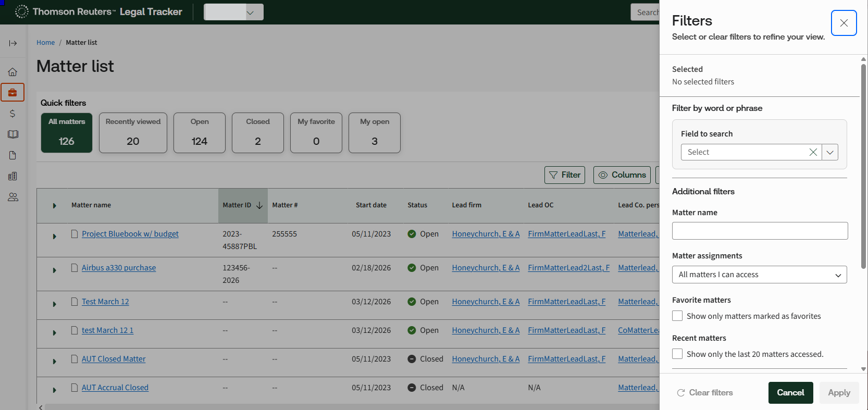Image resolution: width=868 pixels, height=410 pixels.
Task: Open the Field to search dropdown
Action: click(x=830, y=152)
